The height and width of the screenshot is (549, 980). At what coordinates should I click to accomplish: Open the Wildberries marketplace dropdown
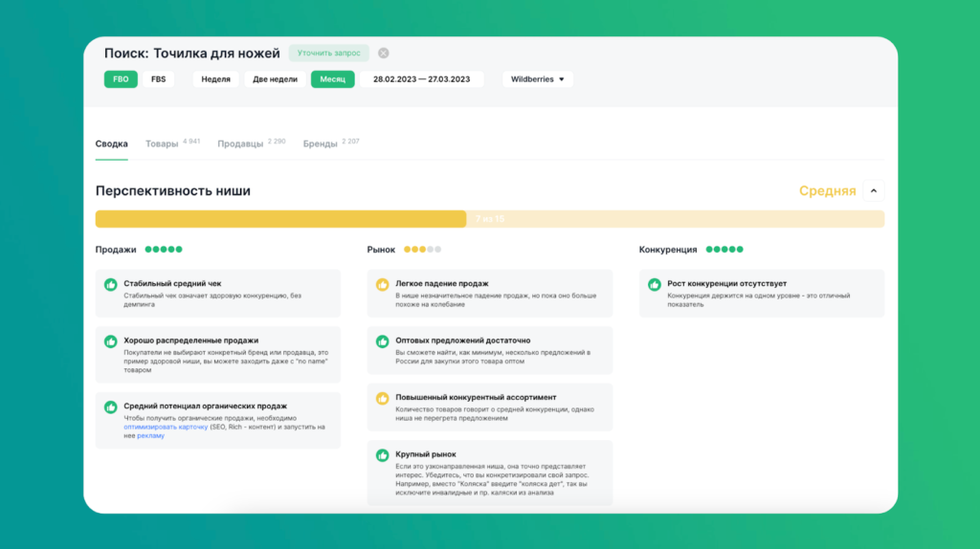point(537,79)
